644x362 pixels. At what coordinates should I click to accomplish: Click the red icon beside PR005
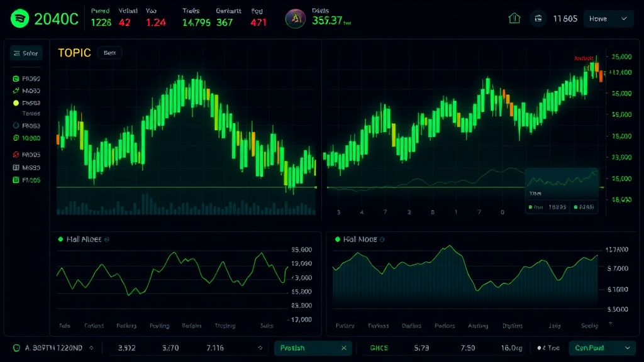coord(16,155)
